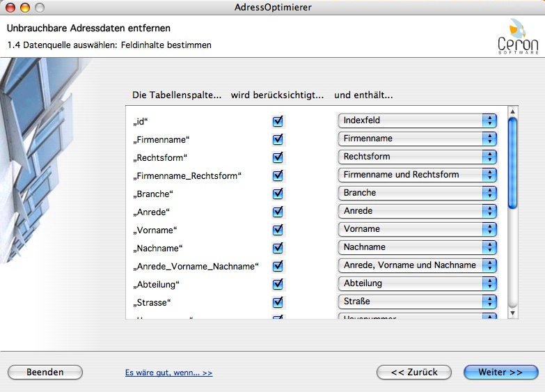The image size is (545, 392).
Task: Uncheck the "id" column checkbox
Action: tap(278, 120)
